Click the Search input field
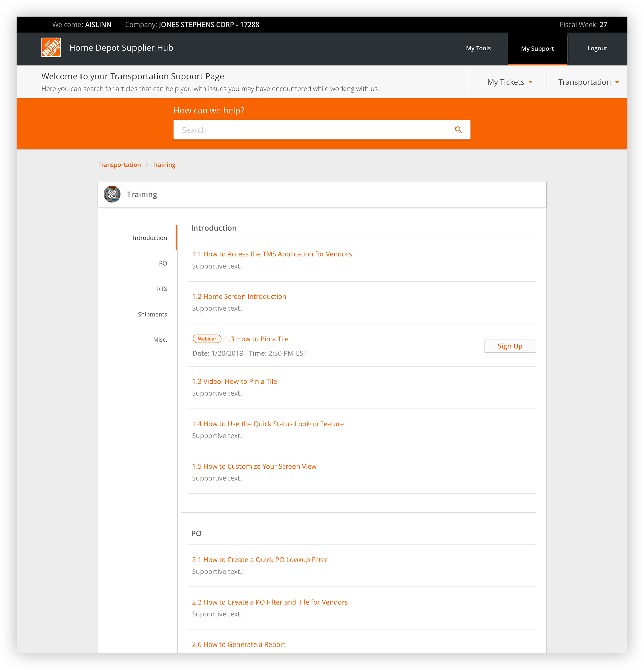The height and width of the screenshot is (670, 644). [321, 130]
